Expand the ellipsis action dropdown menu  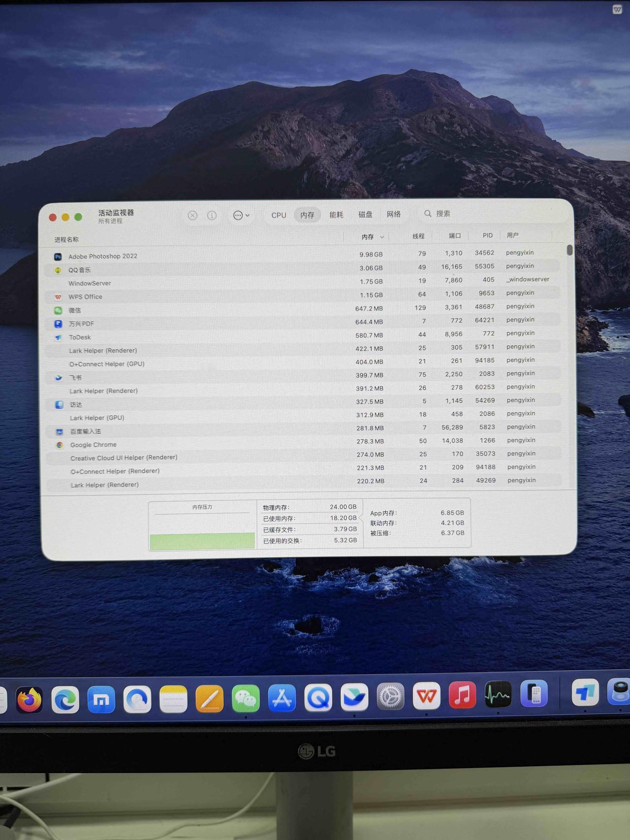pyautogui.click(x=241, y=215)
